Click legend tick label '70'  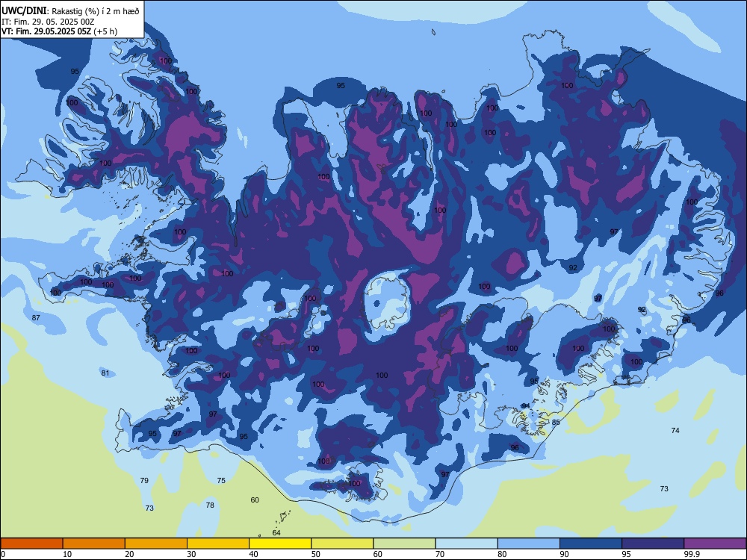pos(440,554)
